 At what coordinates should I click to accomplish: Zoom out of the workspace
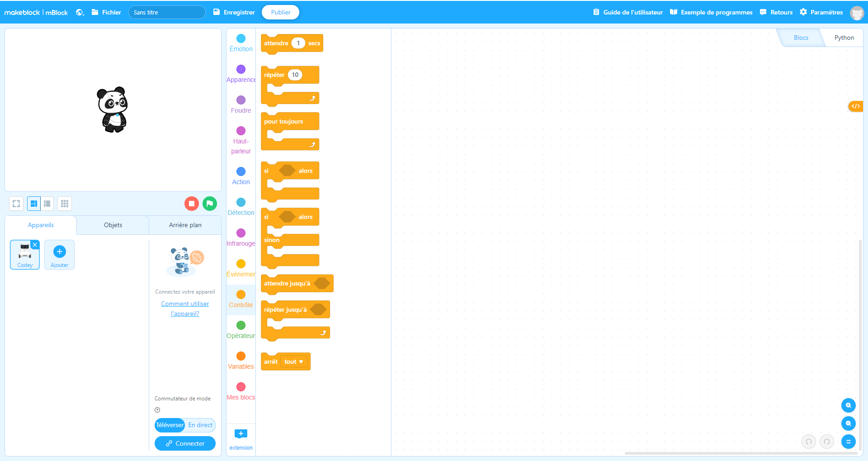pos(848,423)
